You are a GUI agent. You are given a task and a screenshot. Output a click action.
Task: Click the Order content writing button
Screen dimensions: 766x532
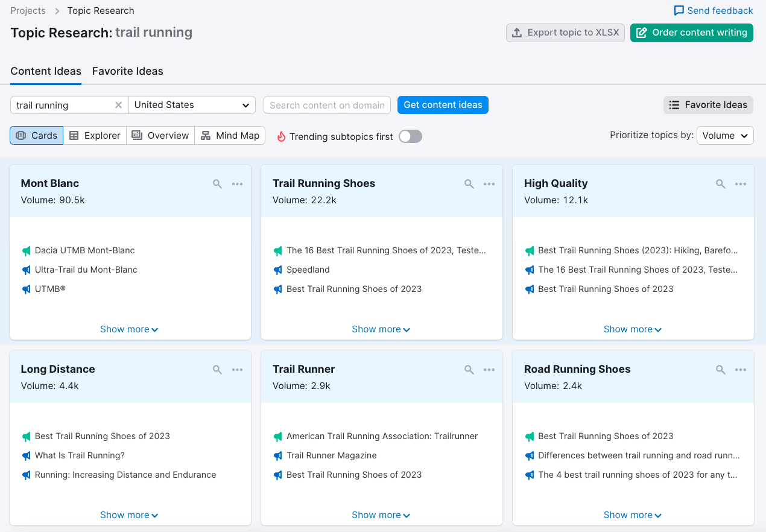[692, 33]
